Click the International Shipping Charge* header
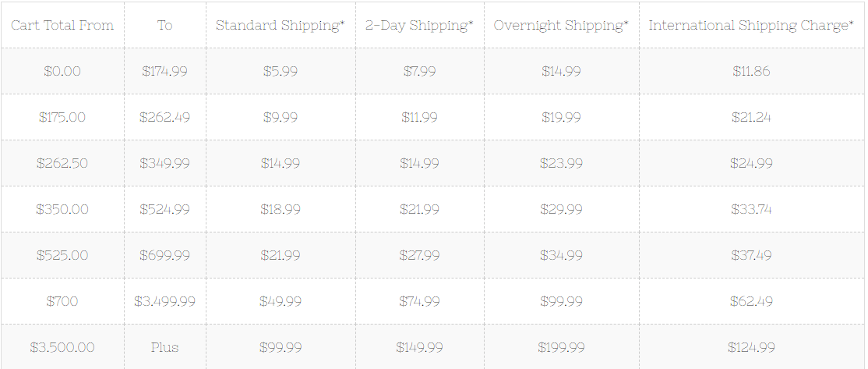 coord(751,26)
